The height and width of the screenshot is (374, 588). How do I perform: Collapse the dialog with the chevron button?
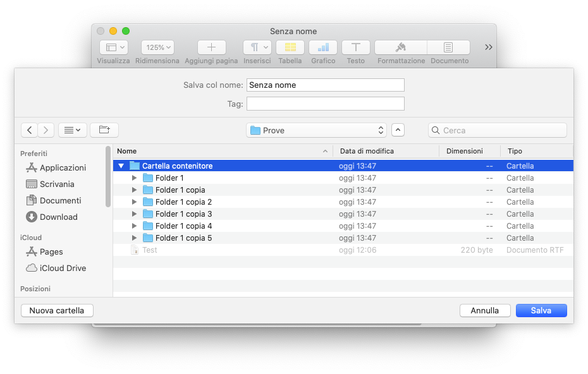click(398, 130)
